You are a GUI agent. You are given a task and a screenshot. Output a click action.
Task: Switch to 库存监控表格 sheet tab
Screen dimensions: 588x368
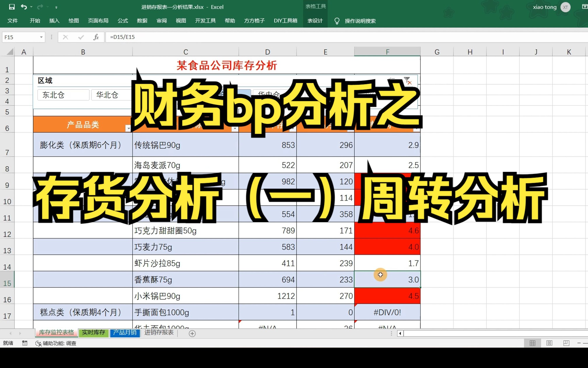tap(57, 333)
